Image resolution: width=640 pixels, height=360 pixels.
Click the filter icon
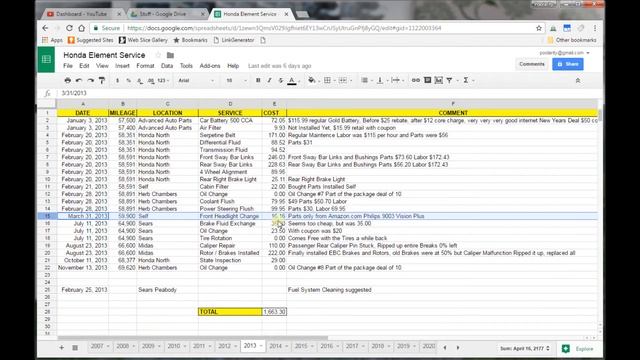tap(449, 80)
